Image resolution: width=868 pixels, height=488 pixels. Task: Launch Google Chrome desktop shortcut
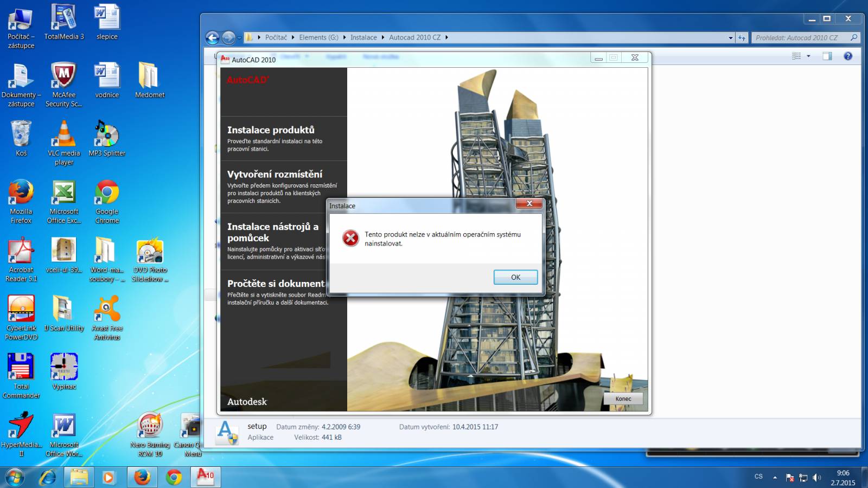point(107,202)
